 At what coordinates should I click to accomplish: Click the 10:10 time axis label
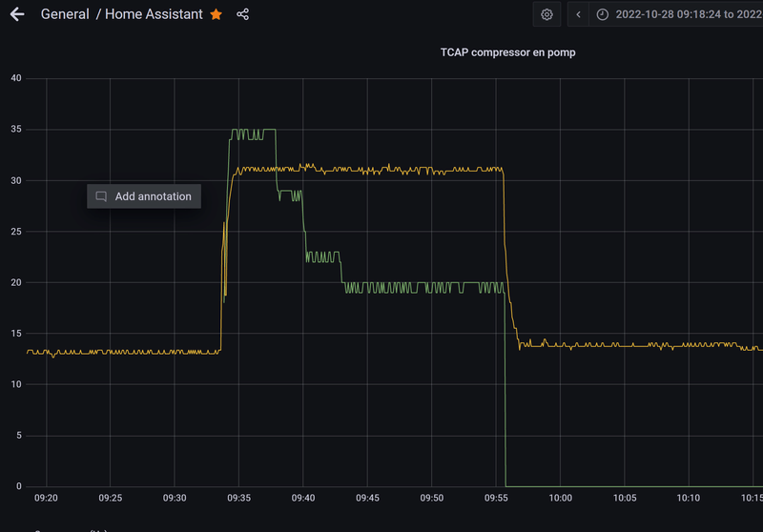tap(688, 498)
